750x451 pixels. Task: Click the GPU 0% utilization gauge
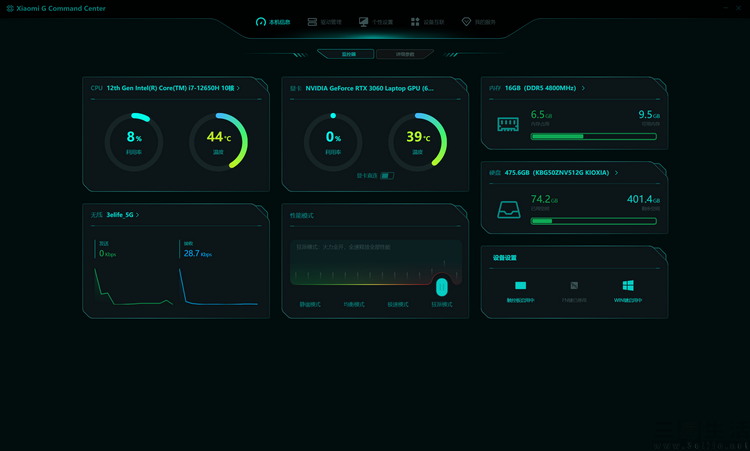333,142
